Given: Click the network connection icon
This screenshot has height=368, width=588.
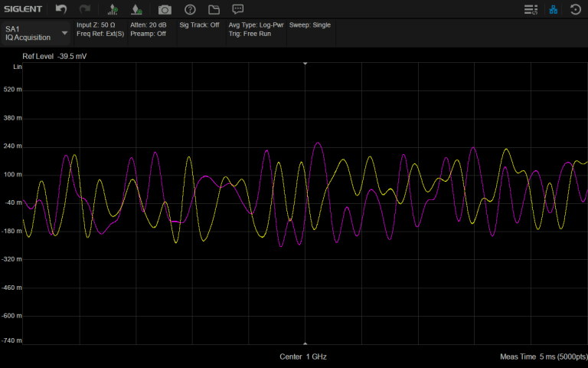Looking at the screenshot, I should pyautogui.click(x=553, y=9).
